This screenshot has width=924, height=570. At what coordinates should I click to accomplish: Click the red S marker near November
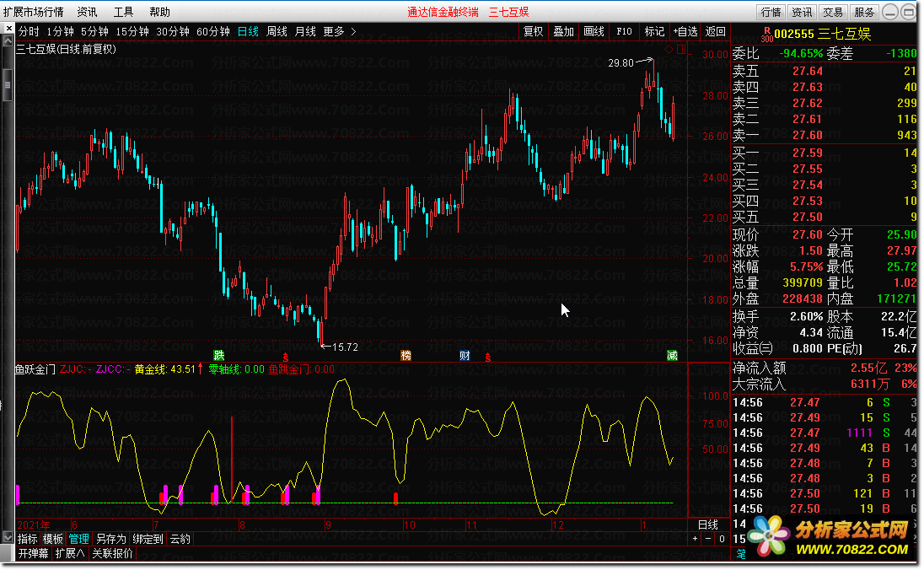coord(488,358)
